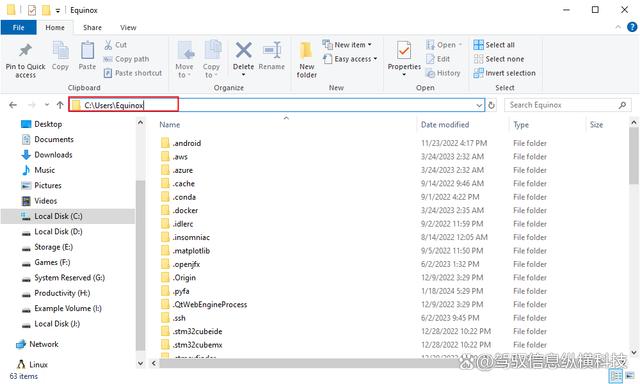Click the Search Equinox field

coord(562,105)
